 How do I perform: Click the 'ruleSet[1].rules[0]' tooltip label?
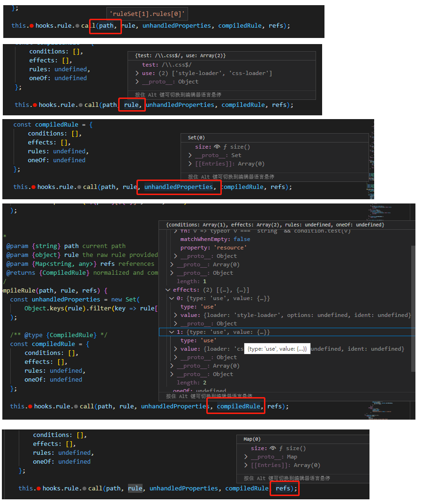point(146,13)
